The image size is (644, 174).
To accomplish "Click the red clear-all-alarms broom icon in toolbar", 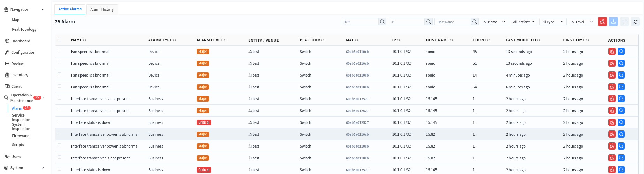I will [602, 22].
